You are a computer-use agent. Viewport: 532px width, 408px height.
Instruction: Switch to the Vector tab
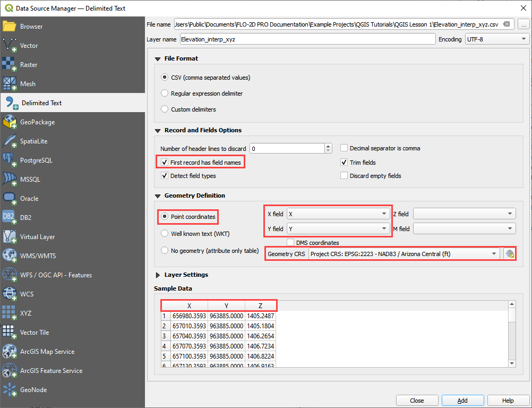pos(29,46)
